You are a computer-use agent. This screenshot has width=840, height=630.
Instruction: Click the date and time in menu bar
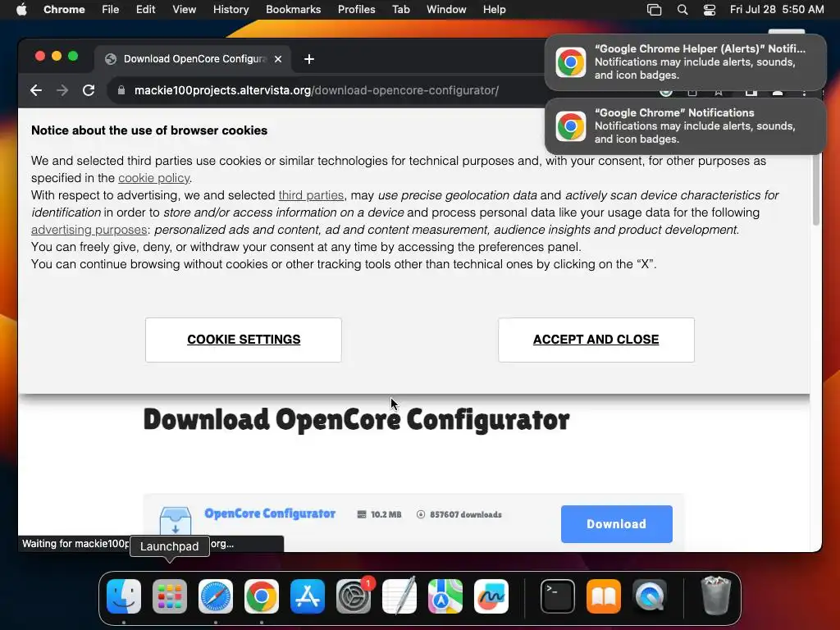pyautogui.click(x=777, y=10)
